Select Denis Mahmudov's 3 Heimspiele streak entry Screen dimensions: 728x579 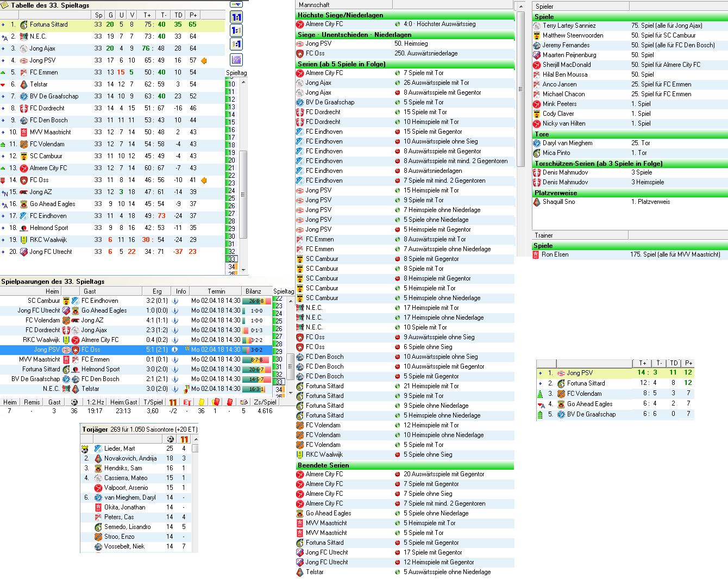(630, 182)
